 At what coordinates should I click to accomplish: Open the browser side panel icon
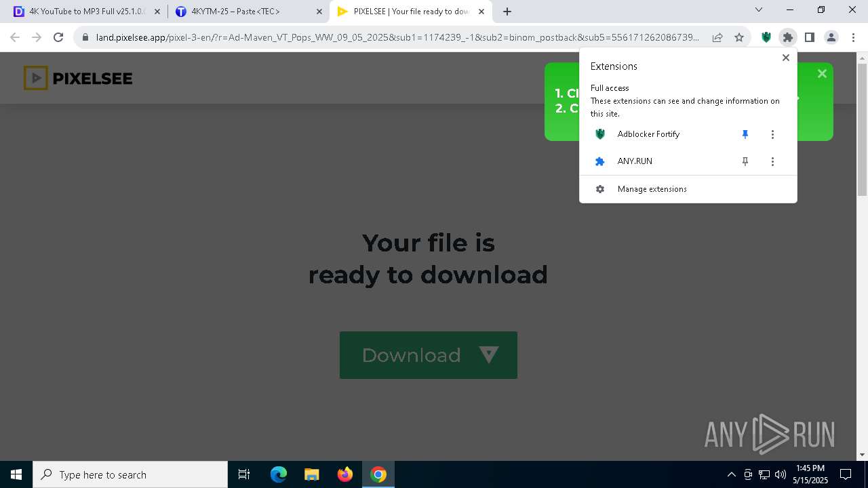(809, 37)
